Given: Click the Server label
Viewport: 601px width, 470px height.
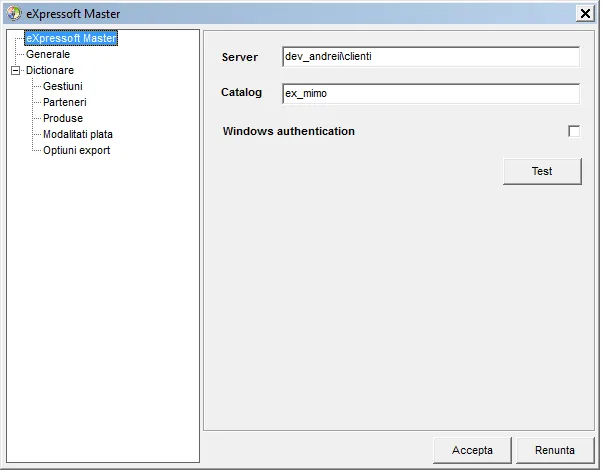Looking at the screenshot, I should (x=240, y=58).
